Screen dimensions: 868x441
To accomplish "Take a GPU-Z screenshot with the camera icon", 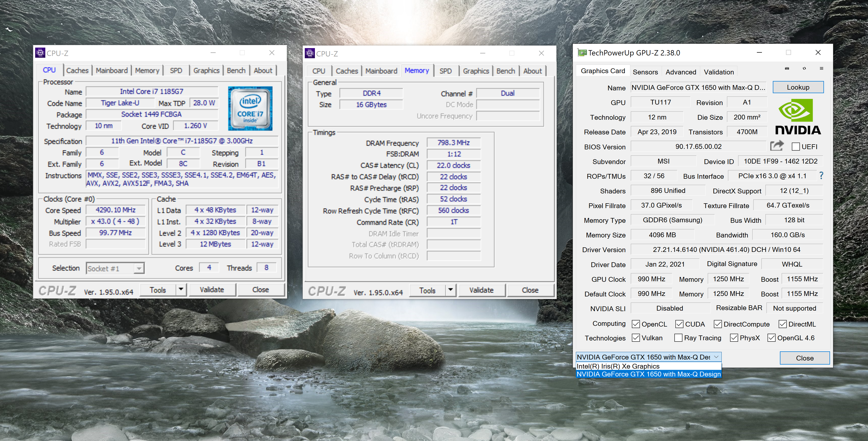I will point(787,68).
